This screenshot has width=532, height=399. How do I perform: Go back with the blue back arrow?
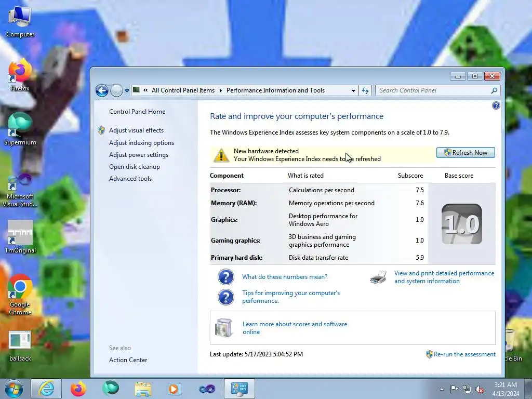pyautogui.click(x=102, y=90)
